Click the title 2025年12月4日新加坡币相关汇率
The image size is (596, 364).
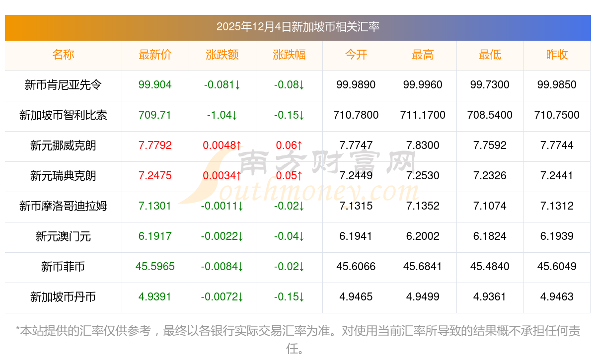(298, 27)
